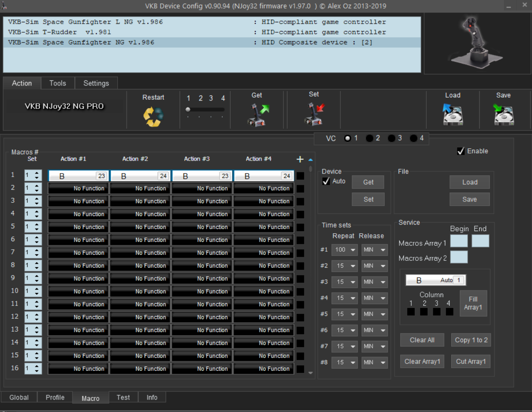
Task: Click the black square at macro row 16
Action: (x=300, y=369)
